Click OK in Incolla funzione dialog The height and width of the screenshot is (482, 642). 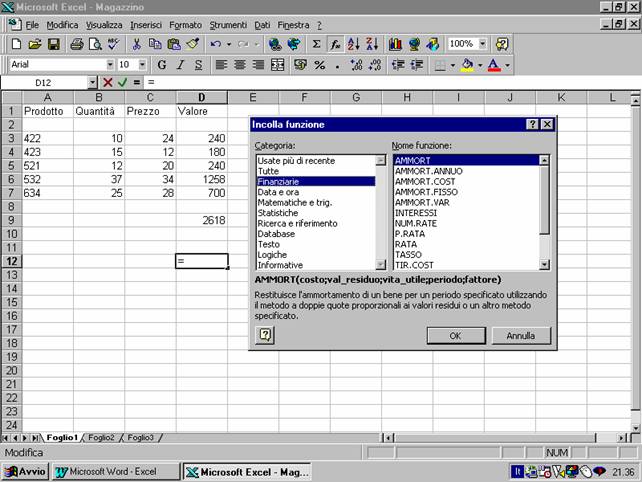tap(456, 336)
